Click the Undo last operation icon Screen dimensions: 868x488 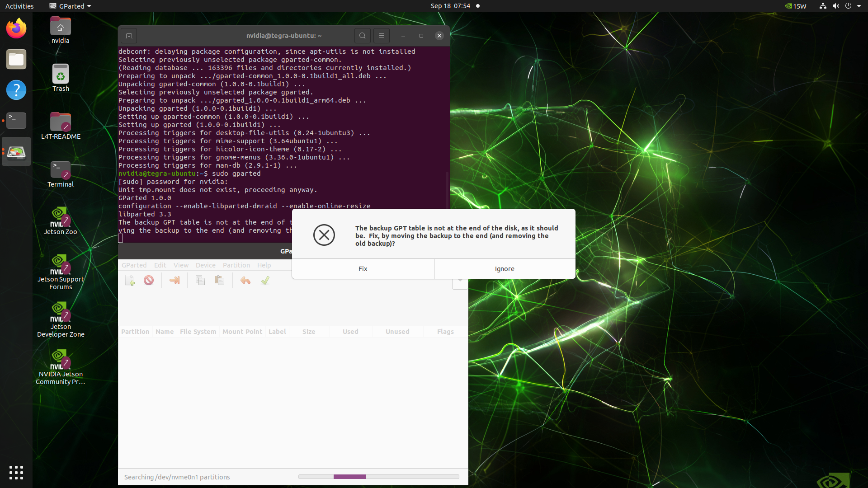(245, 281)
